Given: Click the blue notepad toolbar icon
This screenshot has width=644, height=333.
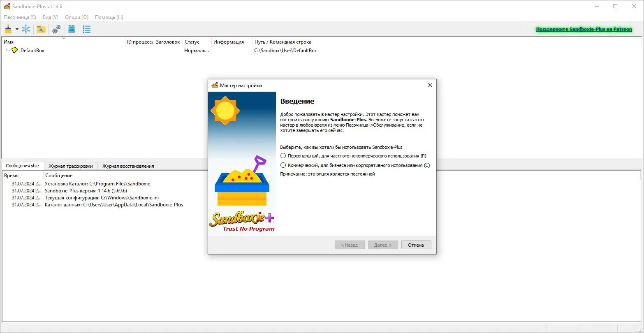Looking at the screenshot, I should tap(72, 29).
